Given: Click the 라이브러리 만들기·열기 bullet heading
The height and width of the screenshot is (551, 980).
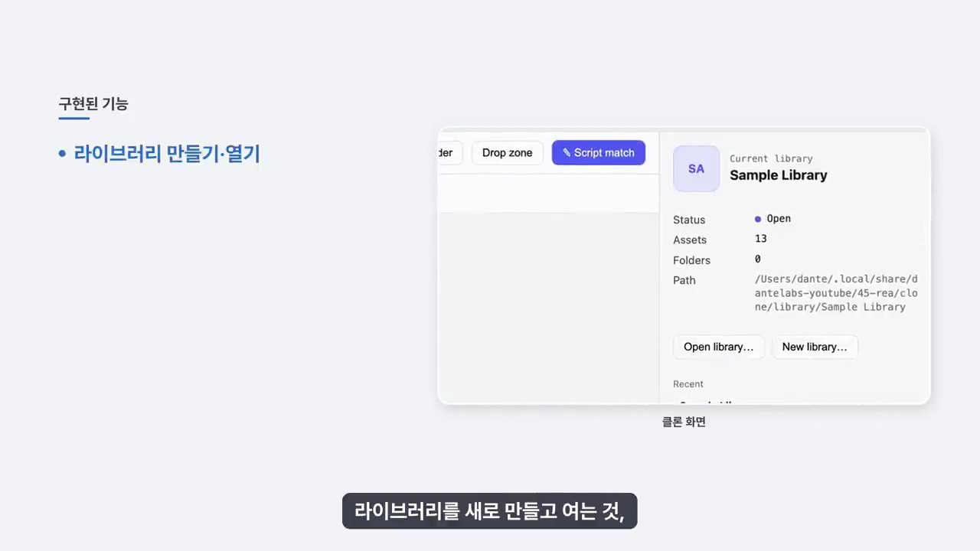Looking at the screenshot, I should pyautogui.click(x=167, y=154).
